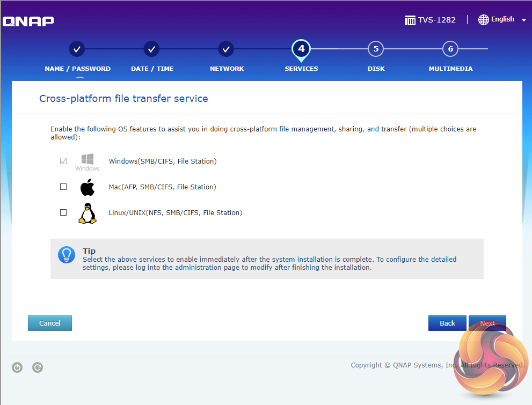The image size is (532, 405).
Task: Click the QNAP logo
Action: [x=28, y=21]
